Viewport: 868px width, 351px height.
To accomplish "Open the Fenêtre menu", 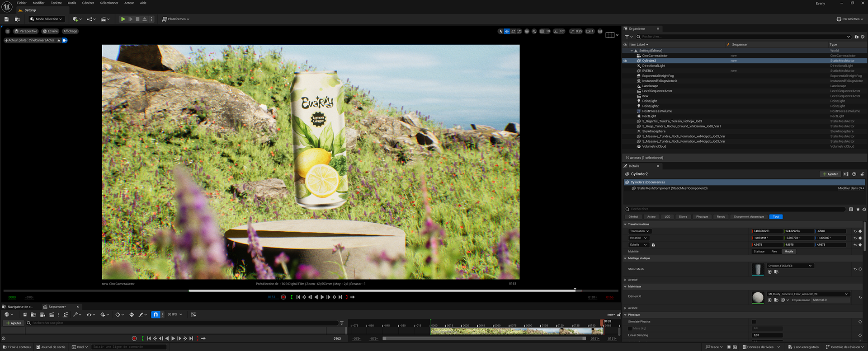I will pyautogui.click(x=56, y=3).
